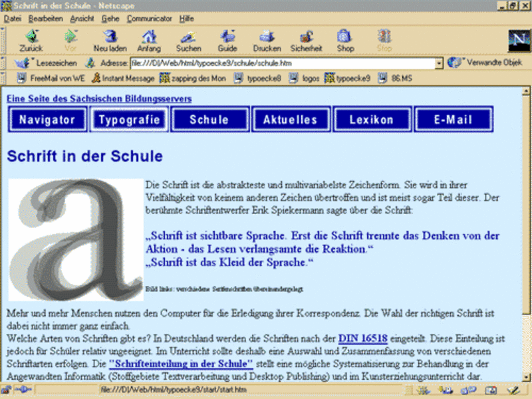
Task: Open Verwandte Objekte related items
Action: 485,63
